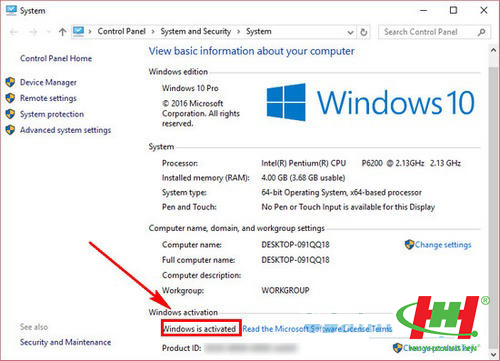This screenshot has height=361, width=500.
Task: Open Security and Maintenance link
Action: tap(65, 342)
